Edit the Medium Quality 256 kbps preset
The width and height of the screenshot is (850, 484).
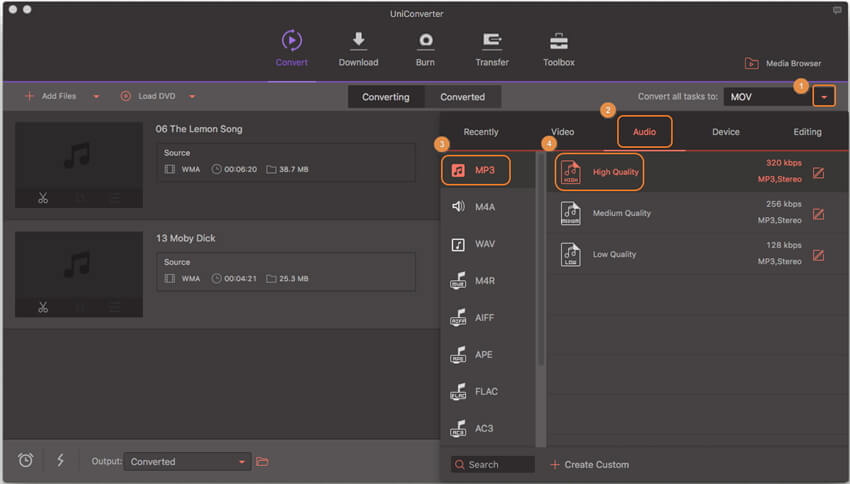pyautogui.click(x=818, y=214)
